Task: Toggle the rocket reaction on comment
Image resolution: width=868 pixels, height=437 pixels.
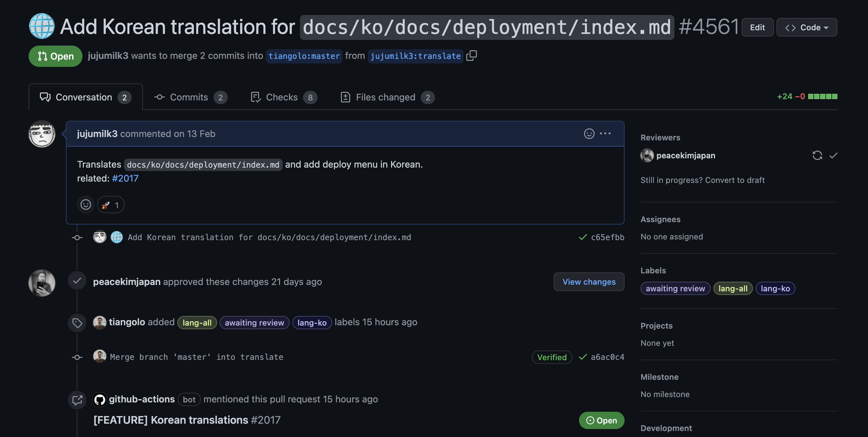Action: [x=110, y=205]
